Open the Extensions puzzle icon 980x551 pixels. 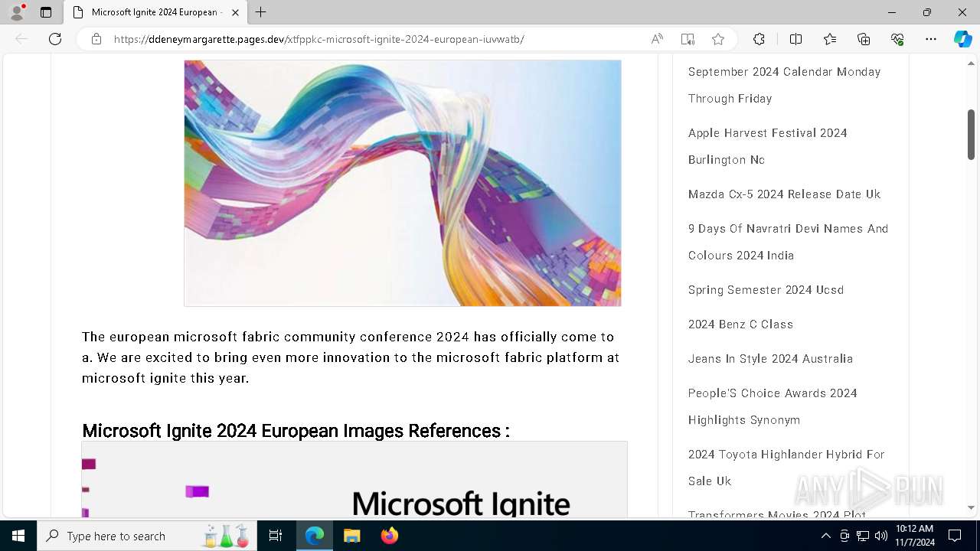pyautogui.click(x=759, y=39)
